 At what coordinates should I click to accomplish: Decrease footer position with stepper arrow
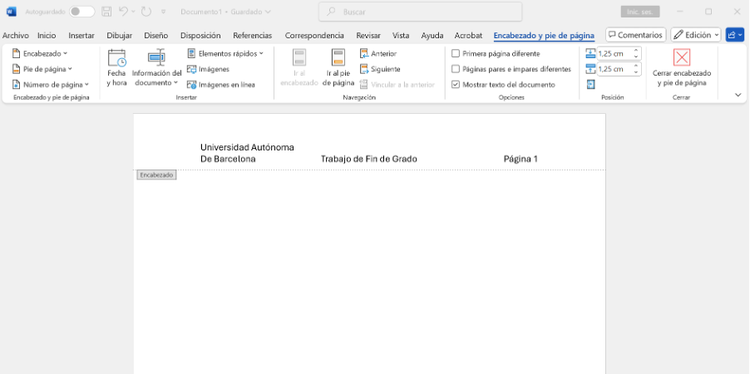(x=636, y=72)
